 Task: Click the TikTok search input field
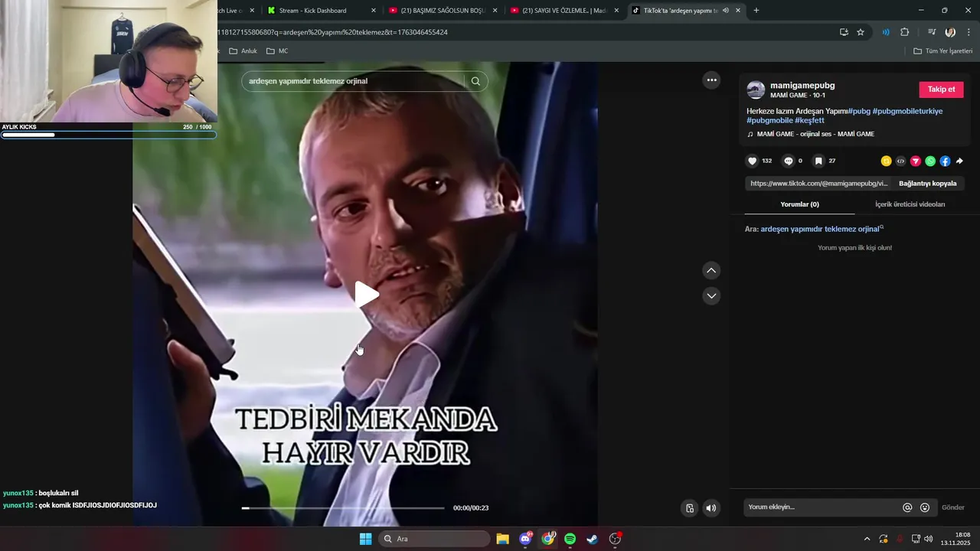coord(352,81)
